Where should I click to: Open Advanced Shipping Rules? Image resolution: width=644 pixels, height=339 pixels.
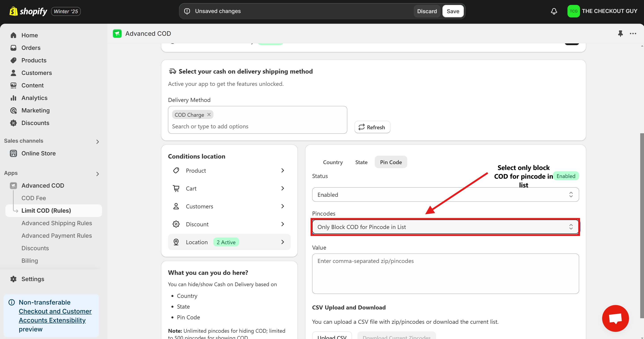[x=56, y=223]
